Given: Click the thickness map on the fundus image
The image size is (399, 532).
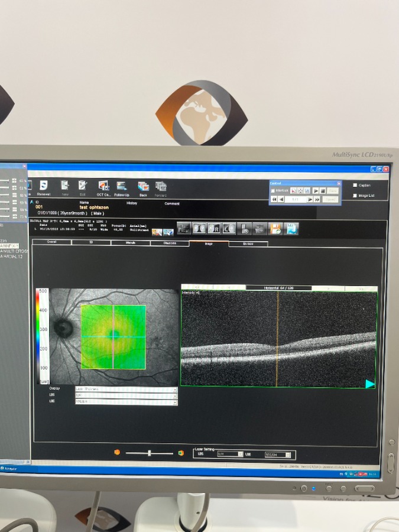Looking at the screenshot, I should point(113,337).
